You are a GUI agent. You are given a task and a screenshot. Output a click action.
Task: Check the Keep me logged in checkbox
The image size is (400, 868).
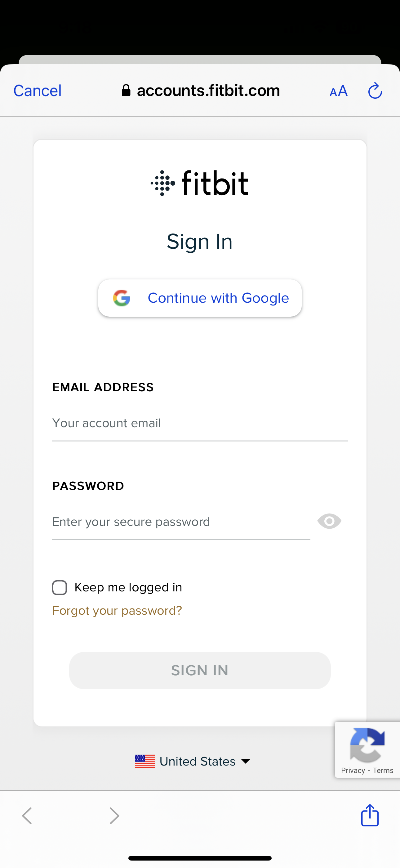pyautogui.click(x=60, y=588)
